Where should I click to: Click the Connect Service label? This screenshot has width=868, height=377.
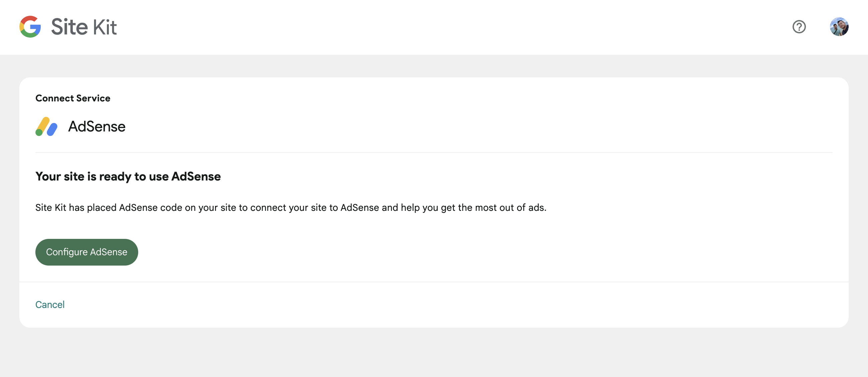pos(73,98)
